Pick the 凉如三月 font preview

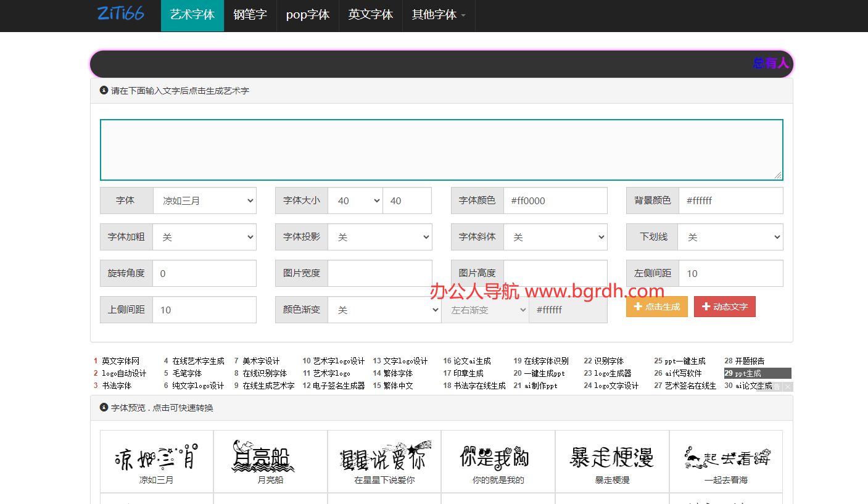pyautogui.click(x=157, y=461)
